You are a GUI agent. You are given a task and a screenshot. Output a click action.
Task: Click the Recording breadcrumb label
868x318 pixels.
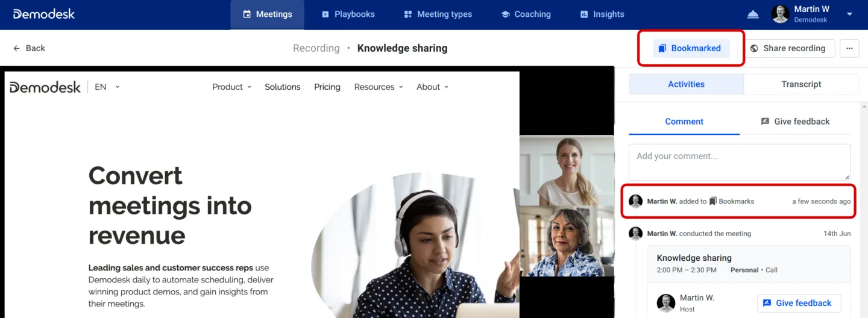coord(316,48)
